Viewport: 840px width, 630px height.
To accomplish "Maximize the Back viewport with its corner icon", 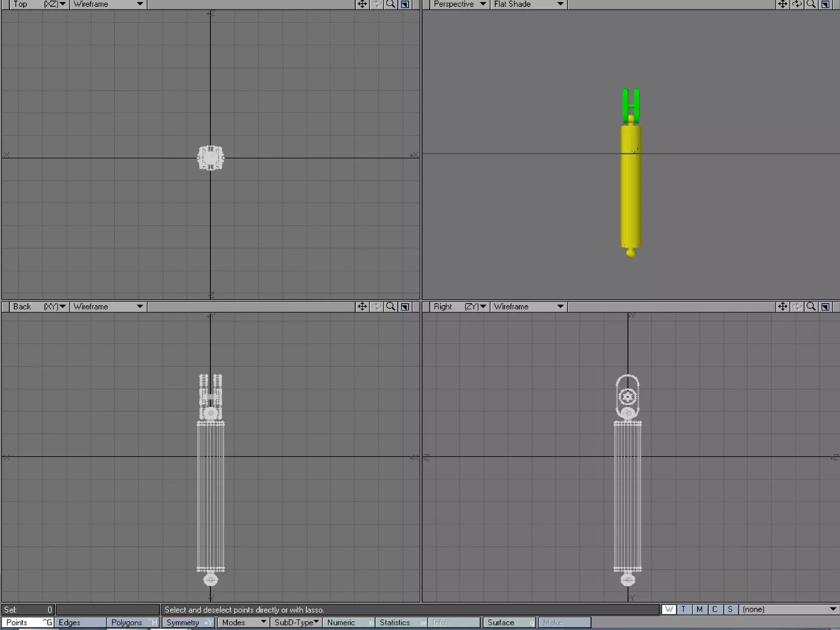I will (405, 307).
